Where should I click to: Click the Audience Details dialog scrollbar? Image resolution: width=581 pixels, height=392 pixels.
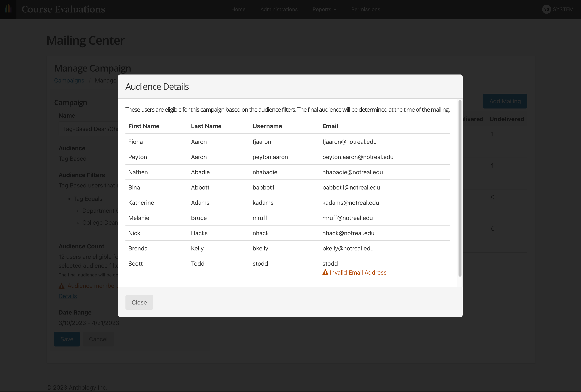(460, 188)
